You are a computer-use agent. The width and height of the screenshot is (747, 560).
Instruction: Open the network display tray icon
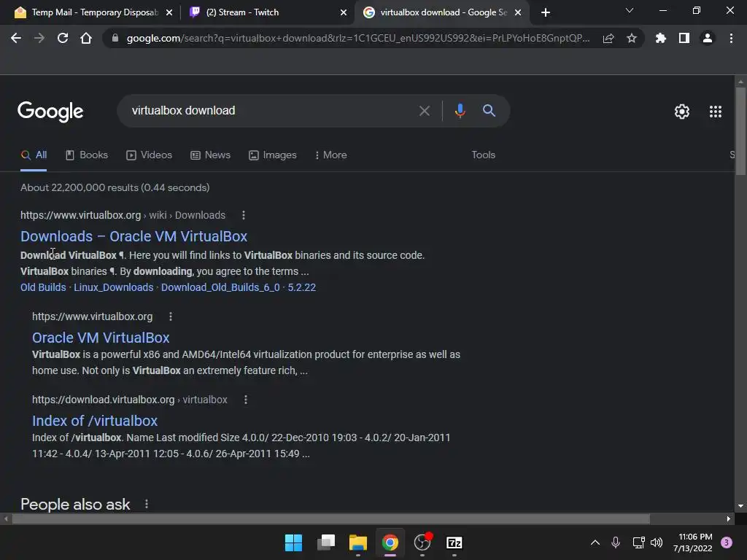coord(638,542)
